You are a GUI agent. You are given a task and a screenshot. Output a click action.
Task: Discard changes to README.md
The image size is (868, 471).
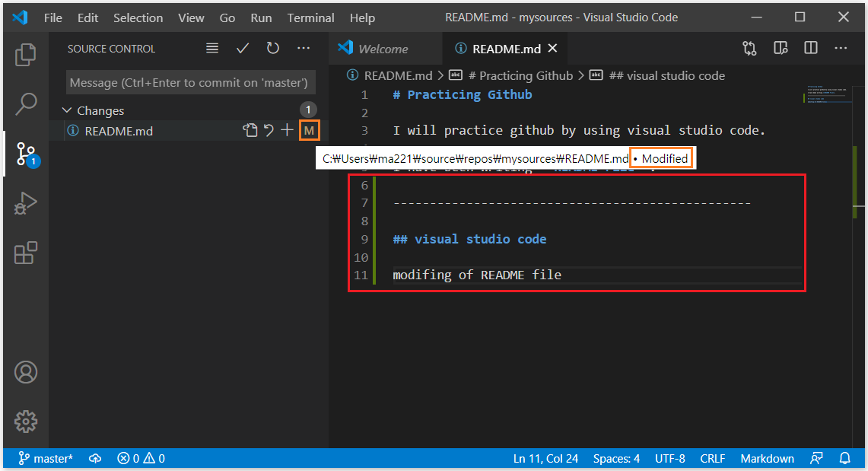[x=269, y=131]
